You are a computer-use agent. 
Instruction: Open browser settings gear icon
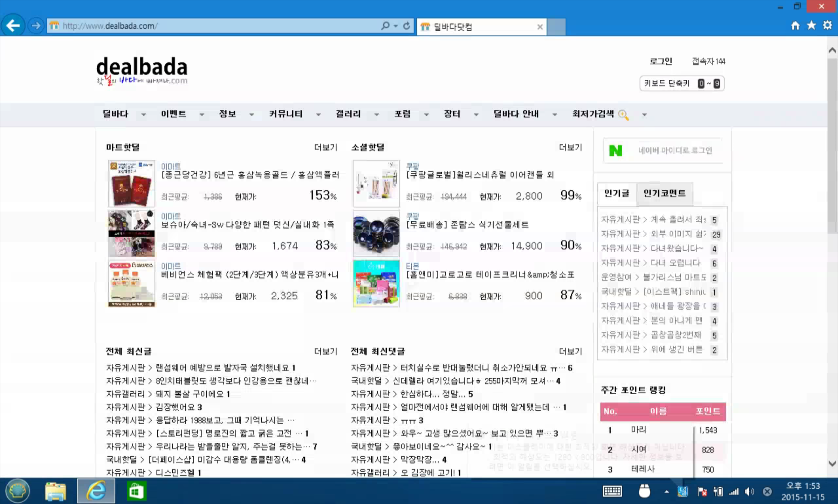(827, 26)
